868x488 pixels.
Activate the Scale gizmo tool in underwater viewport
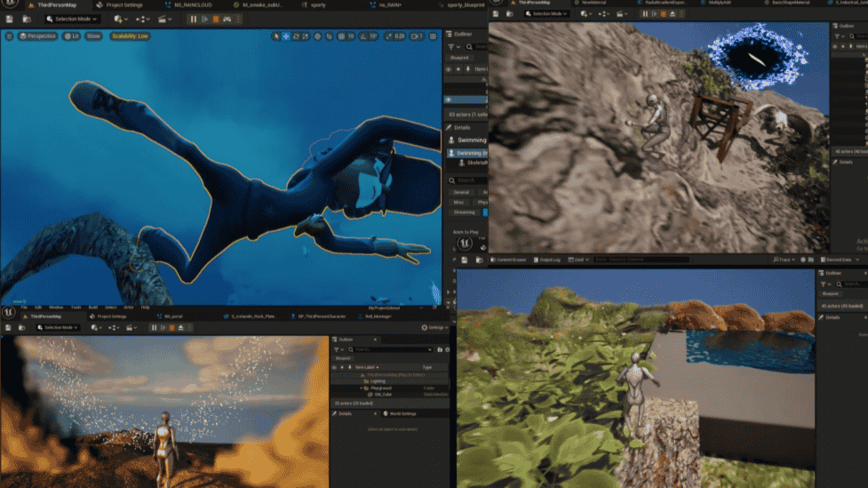(x=306, y=36)
